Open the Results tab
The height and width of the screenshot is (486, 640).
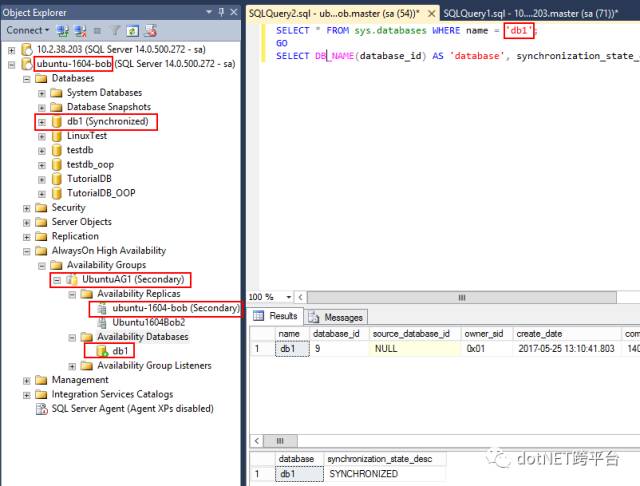[276, 316]
